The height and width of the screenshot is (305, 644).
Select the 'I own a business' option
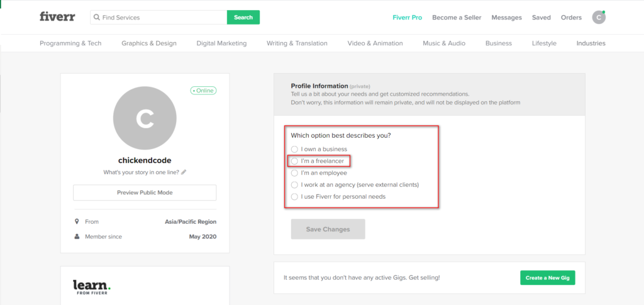click(x=319, y=149)
